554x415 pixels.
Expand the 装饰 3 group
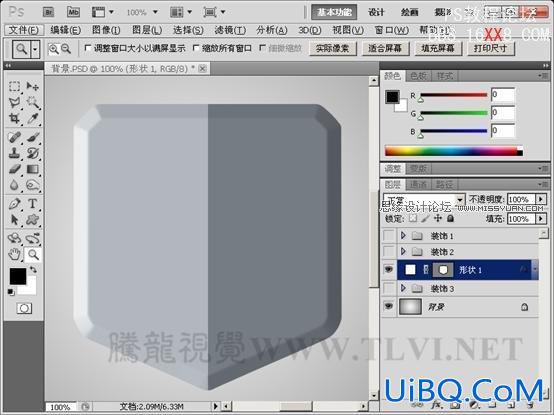pos(403,288)
